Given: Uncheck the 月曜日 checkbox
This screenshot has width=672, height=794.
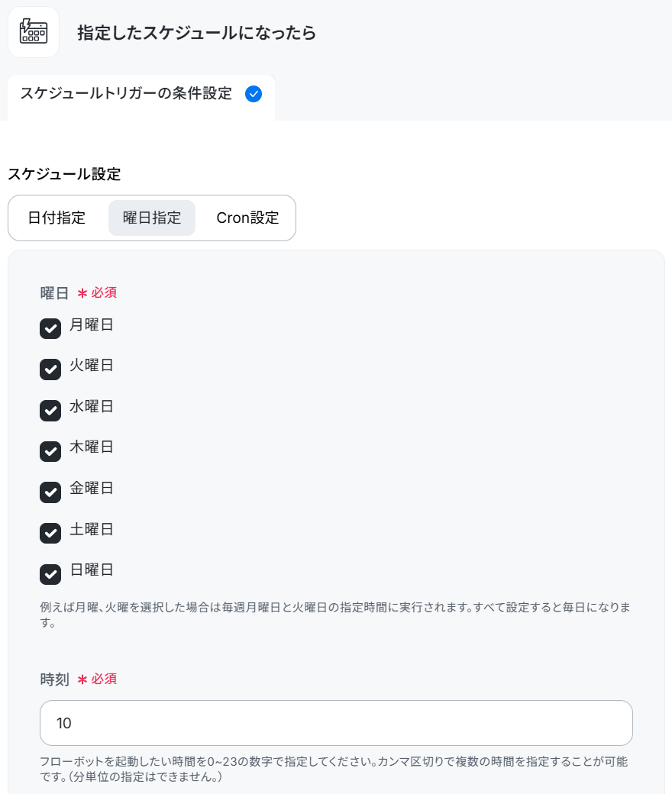Looking at the screenshot, I should click(x=50, y=328).
